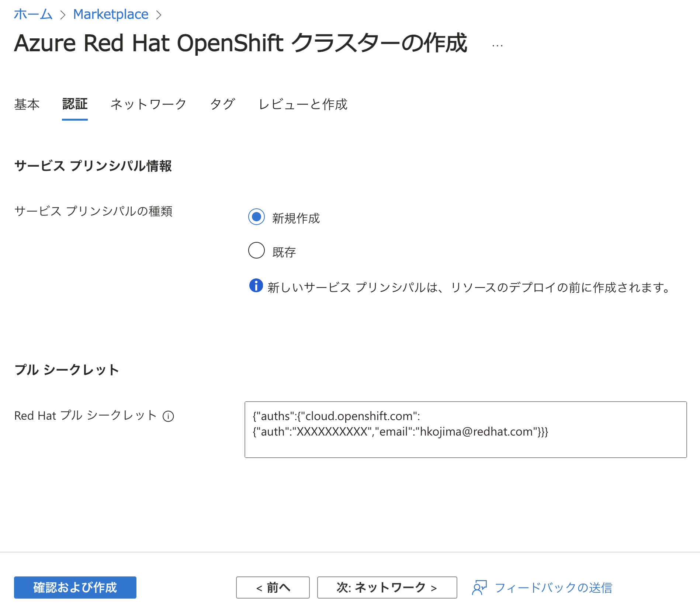Open the ホーム breadcrumb link
Screen dimensions: 700x610
(x=33, y=14)
